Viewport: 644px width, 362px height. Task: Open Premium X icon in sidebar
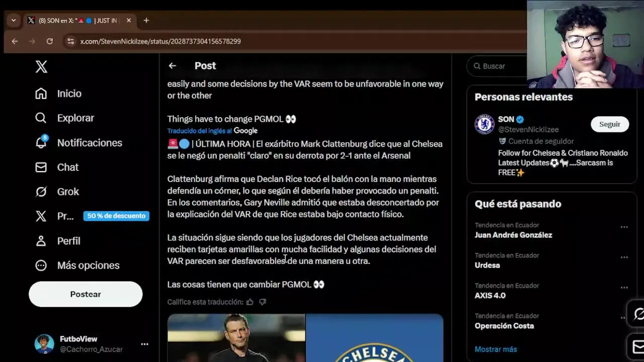[41, 216]
